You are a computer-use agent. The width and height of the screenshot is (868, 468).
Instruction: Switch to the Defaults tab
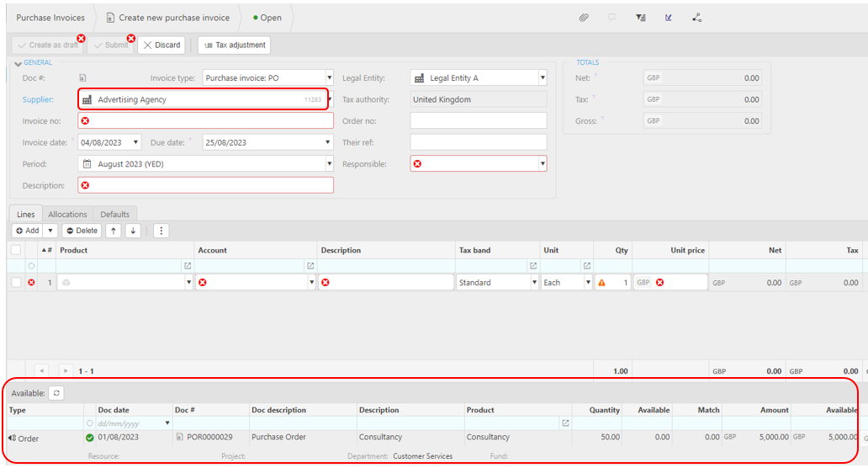tap(114, 215)
